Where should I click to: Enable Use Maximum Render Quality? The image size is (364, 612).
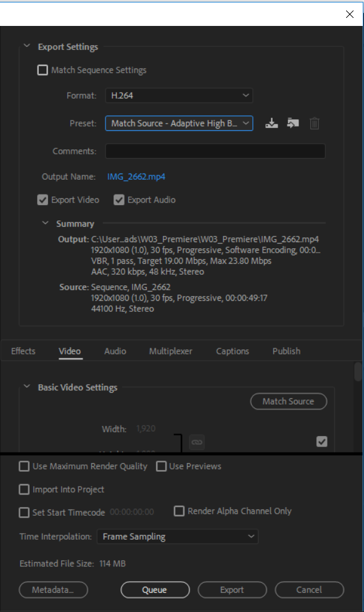click(24, 466)
